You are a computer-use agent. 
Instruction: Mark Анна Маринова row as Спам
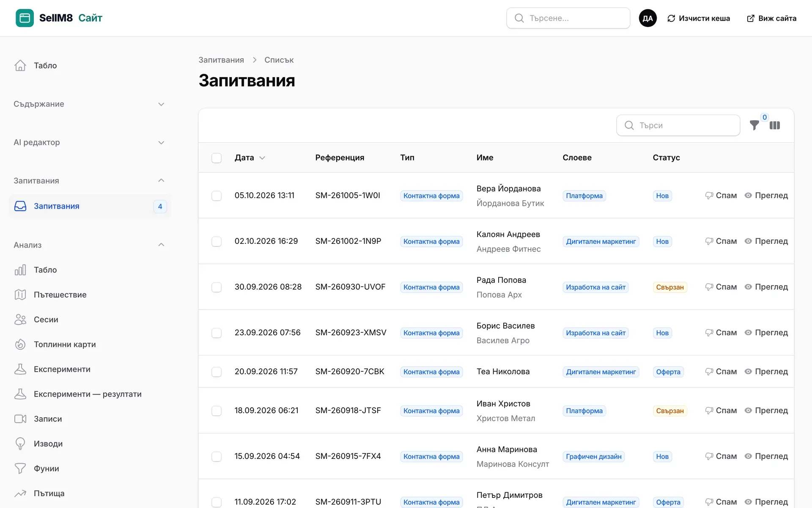[x=721, y=456]
